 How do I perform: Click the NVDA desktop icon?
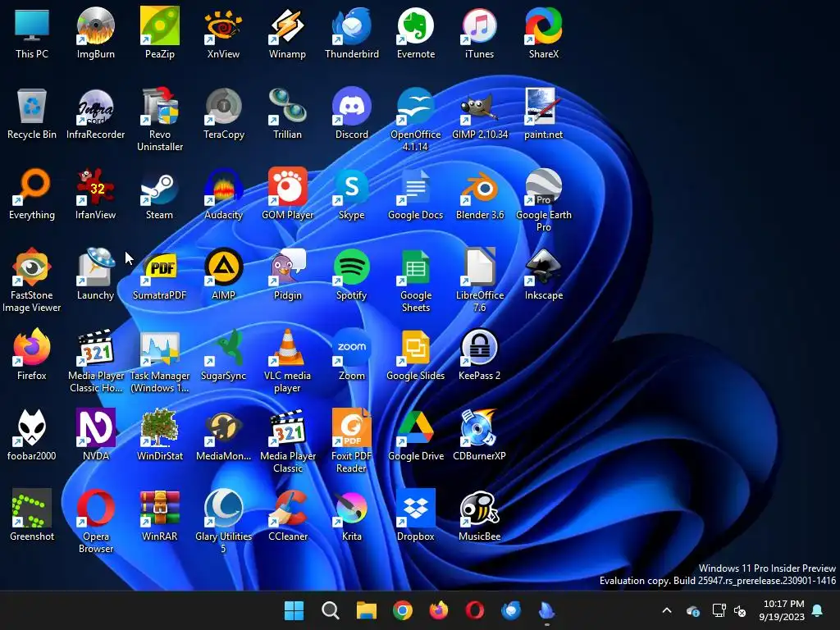tap(95, 427)
